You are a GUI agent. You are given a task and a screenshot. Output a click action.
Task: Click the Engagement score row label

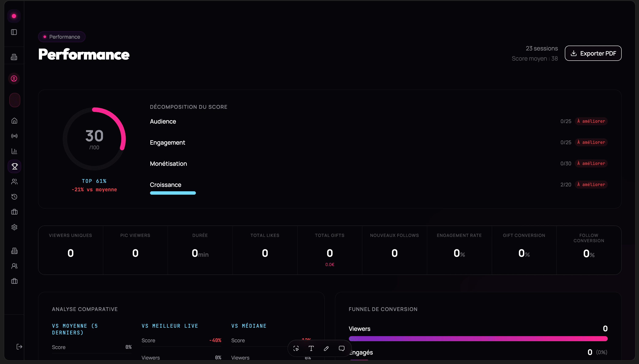(167, 143)
